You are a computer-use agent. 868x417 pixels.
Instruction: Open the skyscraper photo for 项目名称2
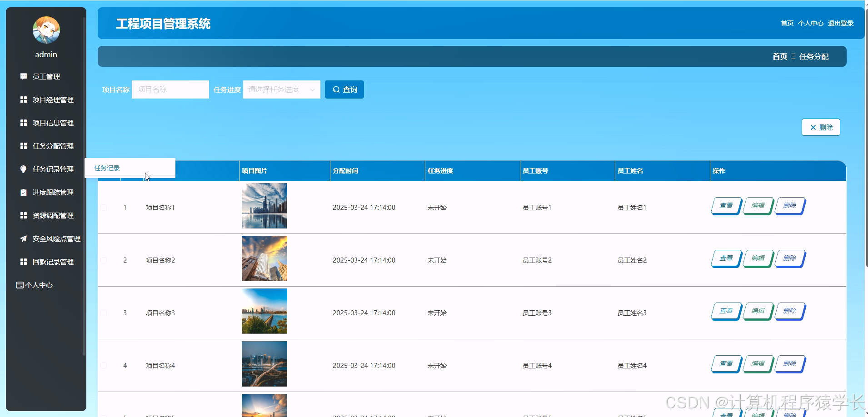coord(264,258)
